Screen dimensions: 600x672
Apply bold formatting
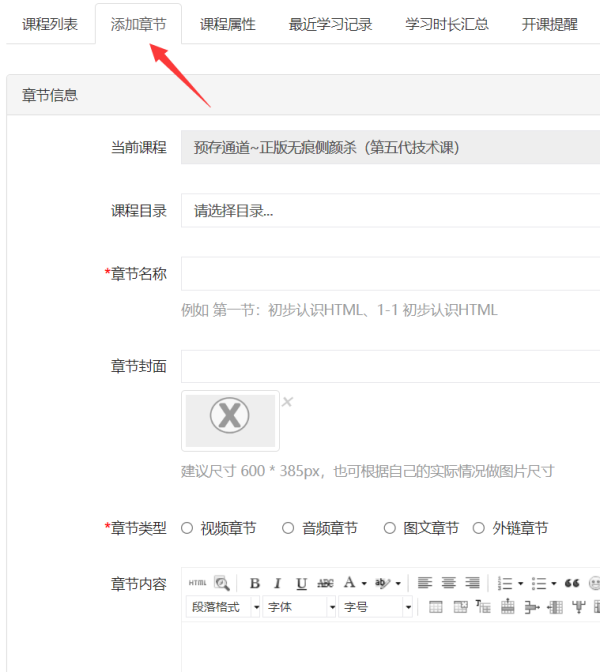pos(255,583)
